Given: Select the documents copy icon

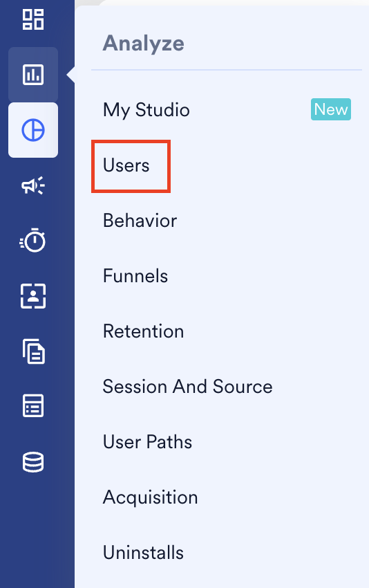Looking at the screenshot, I should coord(34,351).
